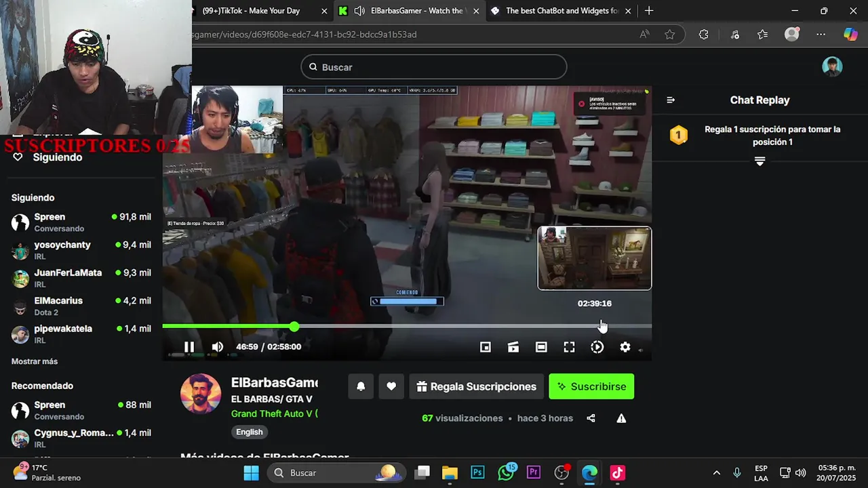This screenshot has height=488, width=868.
Task: Expand Mostrar más in sidebar
Action: point(35,361)
